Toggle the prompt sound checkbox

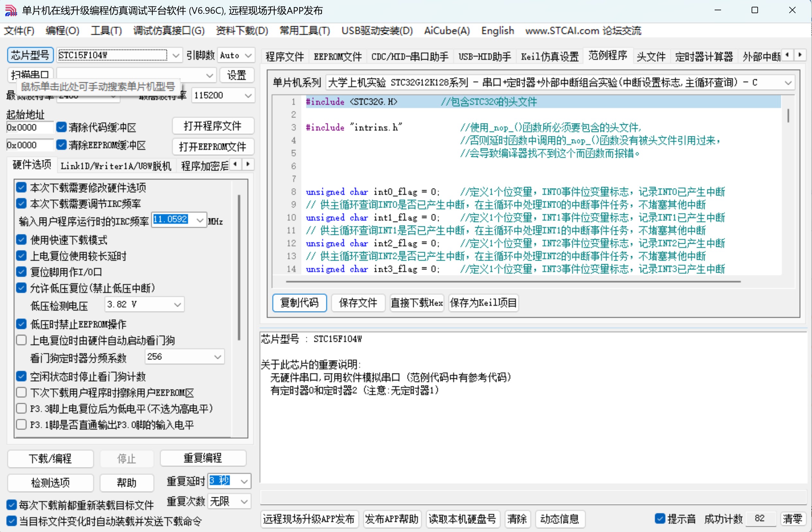point(660,518)
